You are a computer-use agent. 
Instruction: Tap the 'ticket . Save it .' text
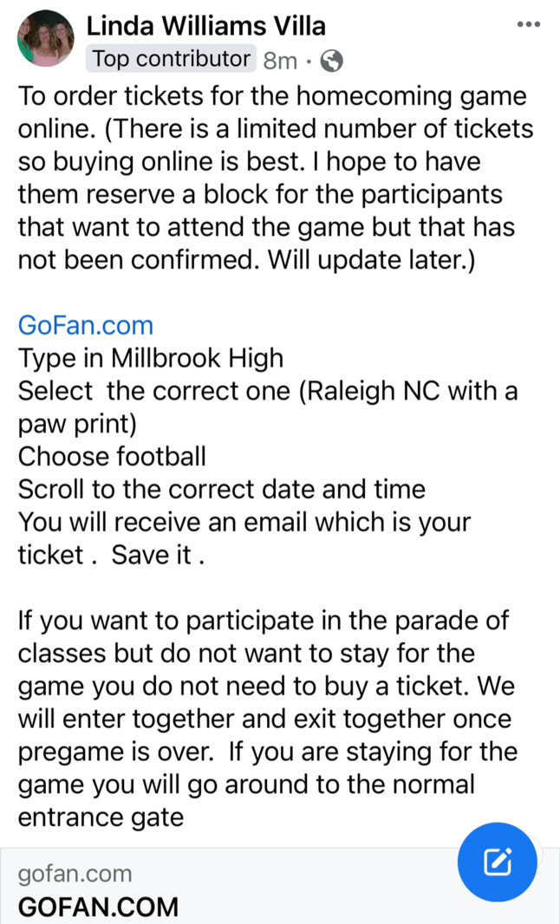[x=112, y=555]
